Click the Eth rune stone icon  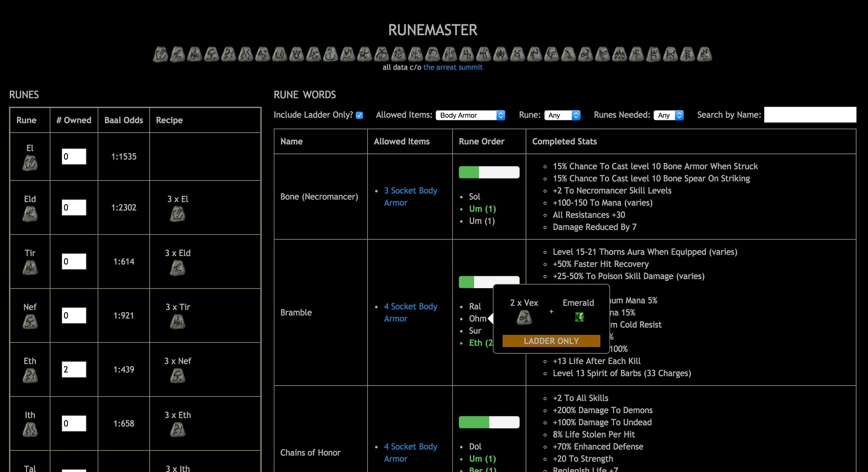pos(30,376)
